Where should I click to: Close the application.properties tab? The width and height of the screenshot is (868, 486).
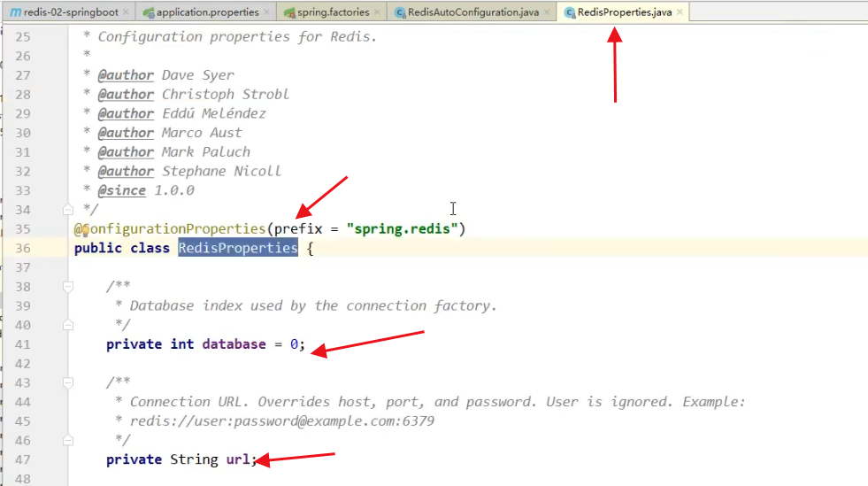(x=266, y=12)
